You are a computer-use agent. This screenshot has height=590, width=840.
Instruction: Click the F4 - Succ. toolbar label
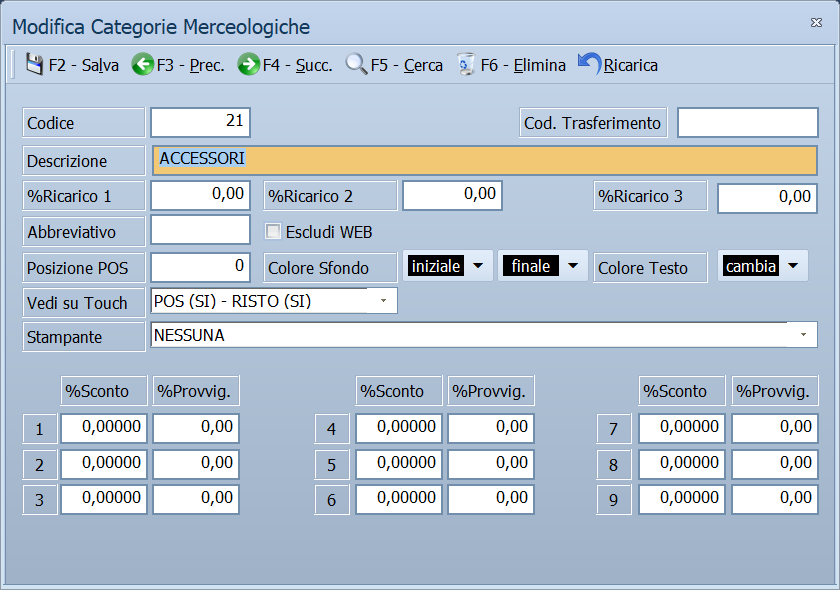297,65
